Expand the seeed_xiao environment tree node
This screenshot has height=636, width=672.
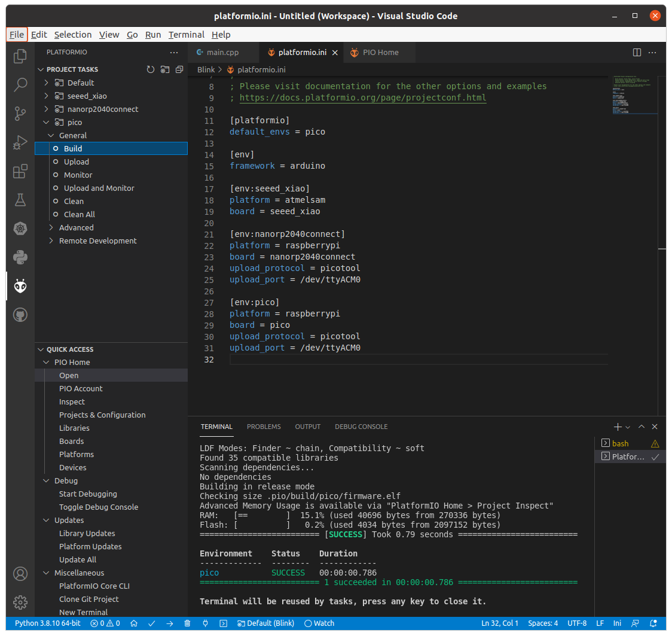[47, 96]
